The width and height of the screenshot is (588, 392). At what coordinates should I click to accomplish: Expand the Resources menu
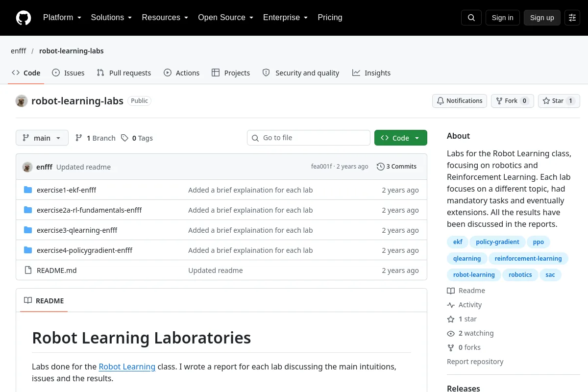(165, 18)
